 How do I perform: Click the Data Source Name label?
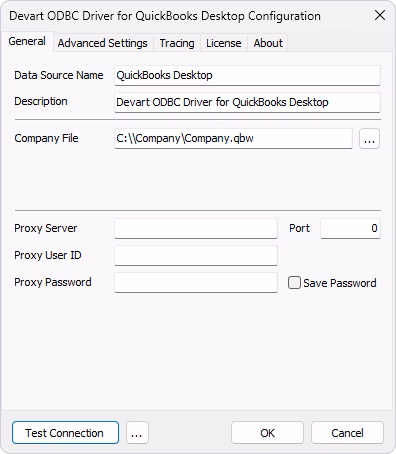pyautogui.click(x=59, y=75)
